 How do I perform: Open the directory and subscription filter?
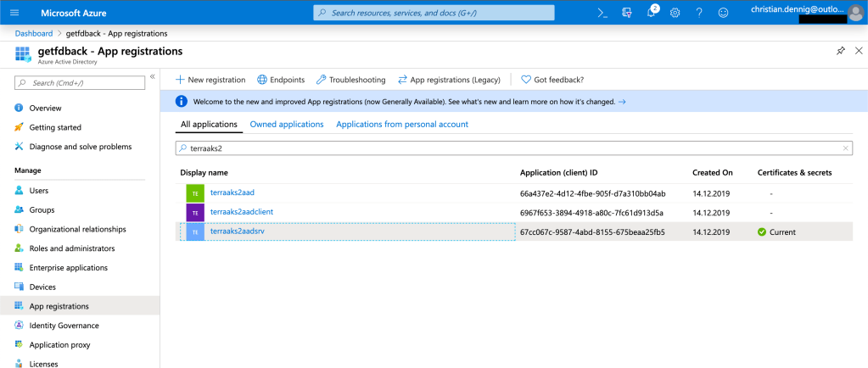click(627, 13)
